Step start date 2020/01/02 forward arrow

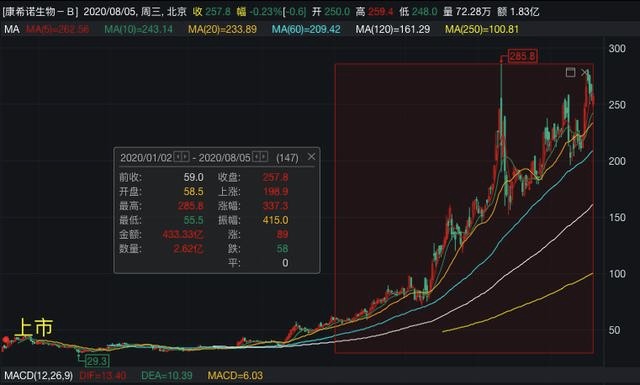[185, 156]
